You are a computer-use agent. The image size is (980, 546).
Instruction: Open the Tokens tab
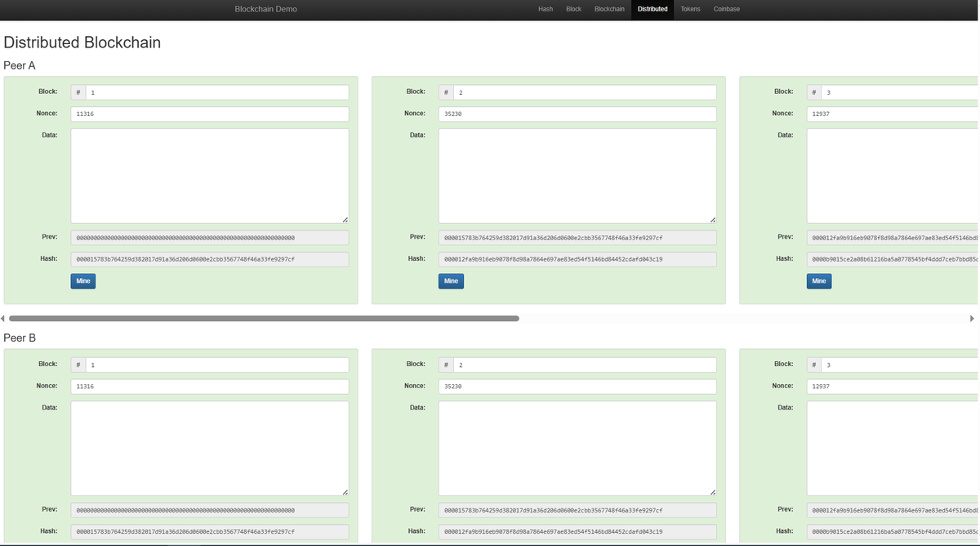click(690, 9)
